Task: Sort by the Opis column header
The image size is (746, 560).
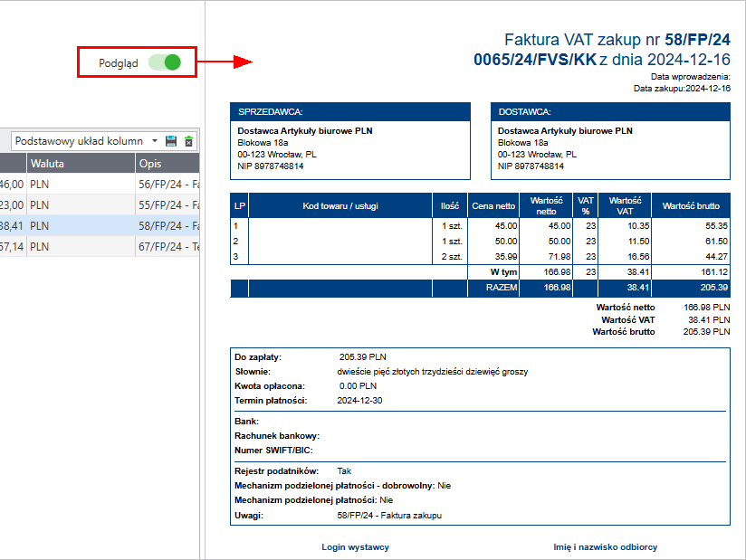Action: (166, 164)
